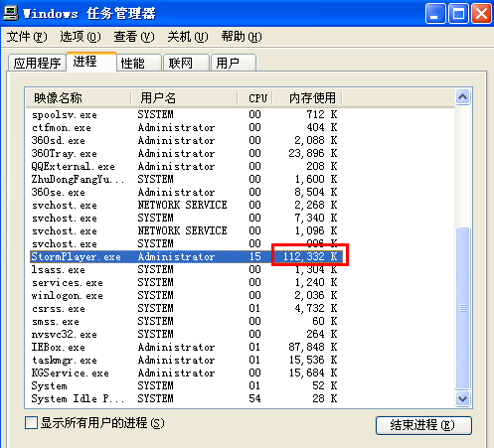The image size is (494, 448).
Task: Enable 显示所有用户的进程 checkbox
Action: (x=31, y=423)
